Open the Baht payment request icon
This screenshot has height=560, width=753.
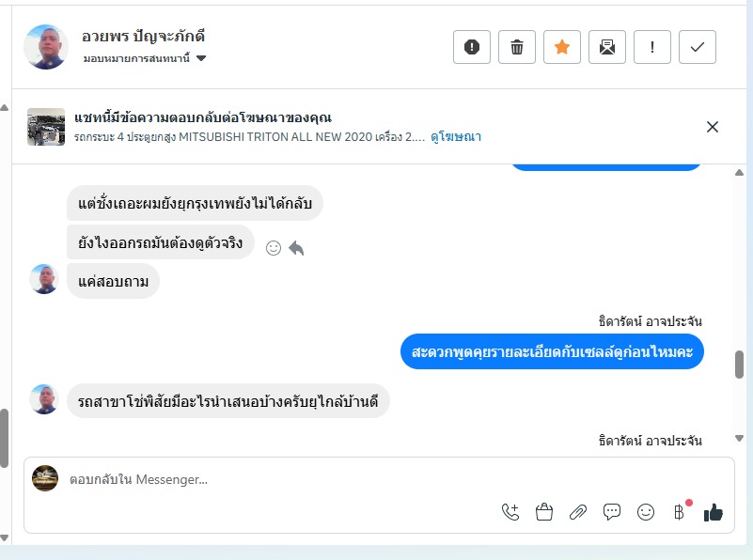(680, 512)
